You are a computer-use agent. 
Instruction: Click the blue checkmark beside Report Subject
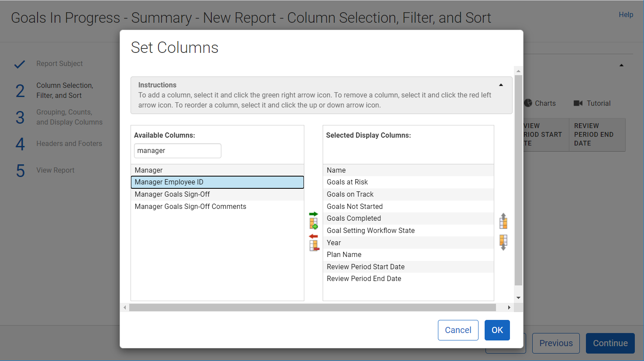tap(19, 63)
